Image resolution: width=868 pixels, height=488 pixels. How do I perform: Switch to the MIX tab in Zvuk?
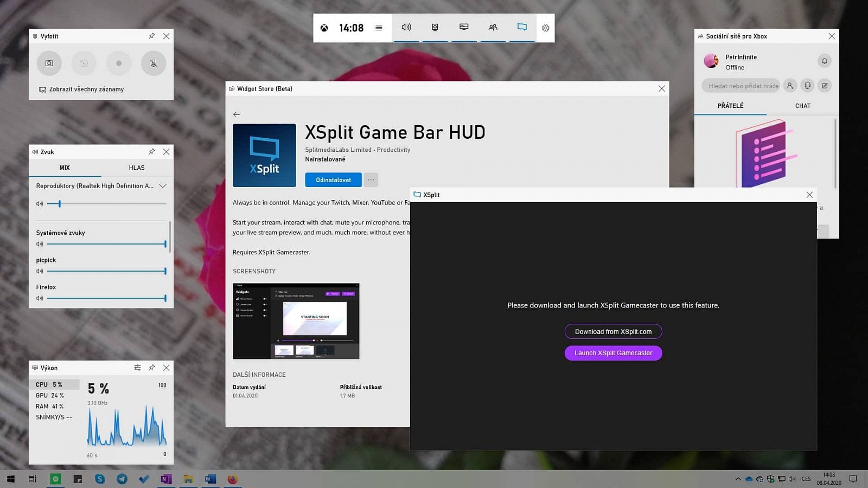(65, 168)
